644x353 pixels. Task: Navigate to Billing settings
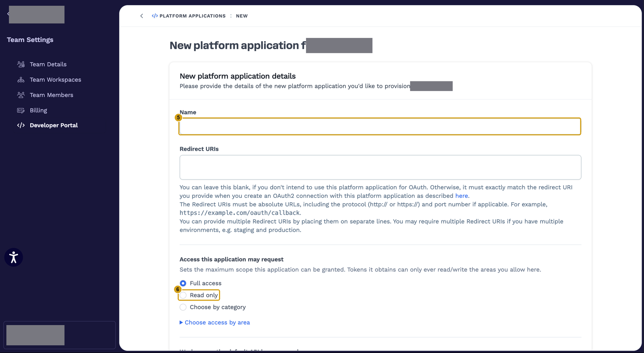tap(38, 110)
